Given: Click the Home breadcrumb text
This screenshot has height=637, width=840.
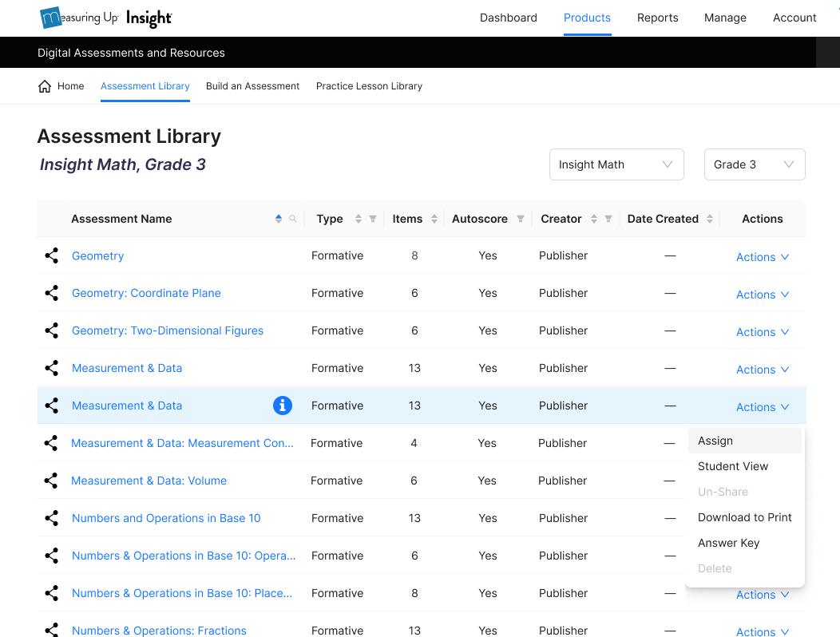Looking at the screenshot, I should pos(71,86).
